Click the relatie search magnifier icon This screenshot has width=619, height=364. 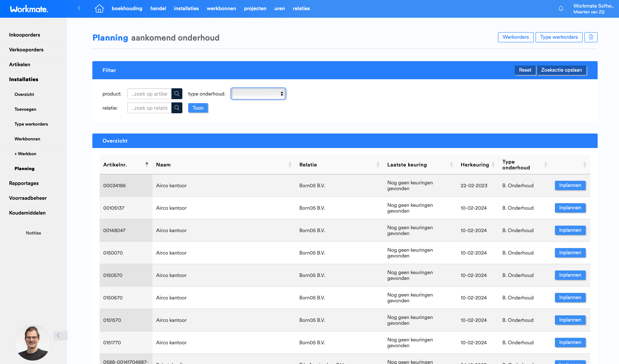177,108
